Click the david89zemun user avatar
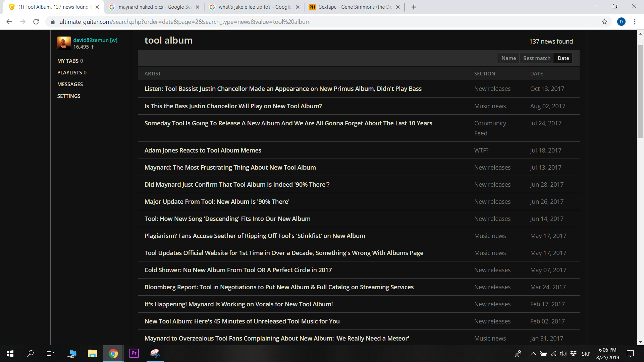Viewport: 644px width, 362px height. pyautogui.click(x=64, y=43)
